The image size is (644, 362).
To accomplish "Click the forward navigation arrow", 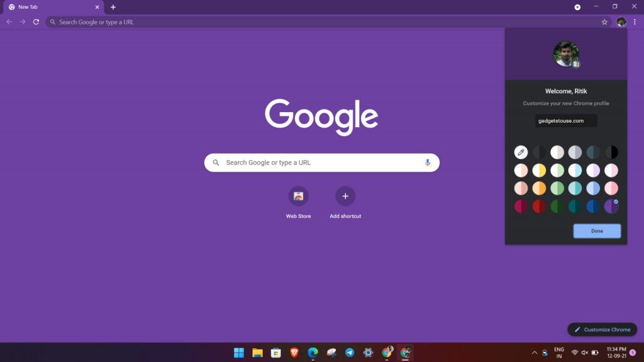I will tap(23, 22).
